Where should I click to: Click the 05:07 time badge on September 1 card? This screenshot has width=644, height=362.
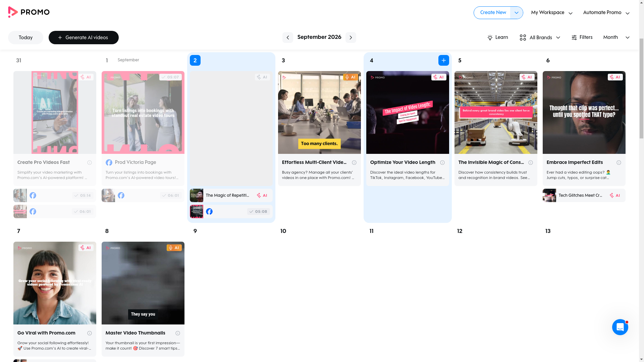[x=170, y=77]
